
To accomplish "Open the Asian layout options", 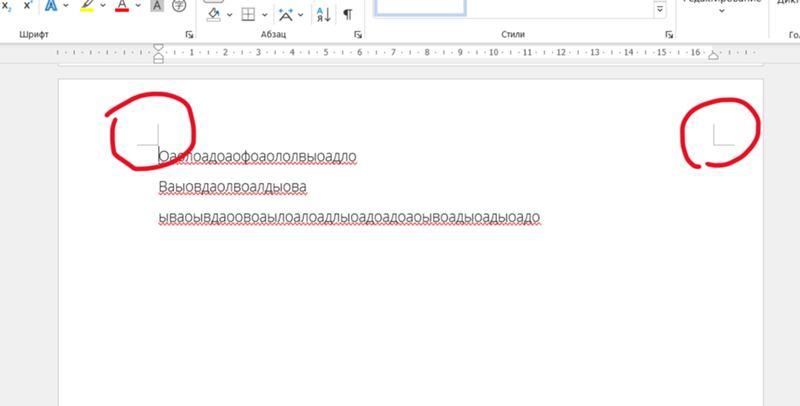I will pos(286,14).
